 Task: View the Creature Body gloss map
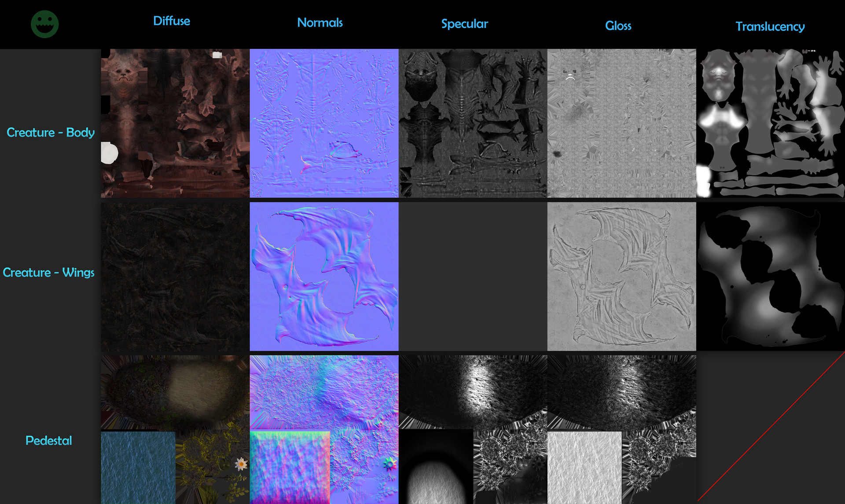(621, 123)
